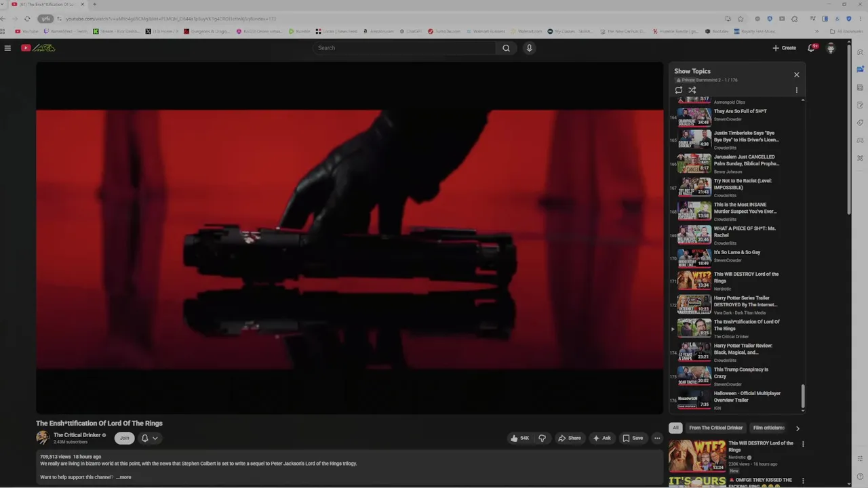Toggle loop playlist in Show Topics
Viewport: 868px width, 488px height.
pos(679,90)
